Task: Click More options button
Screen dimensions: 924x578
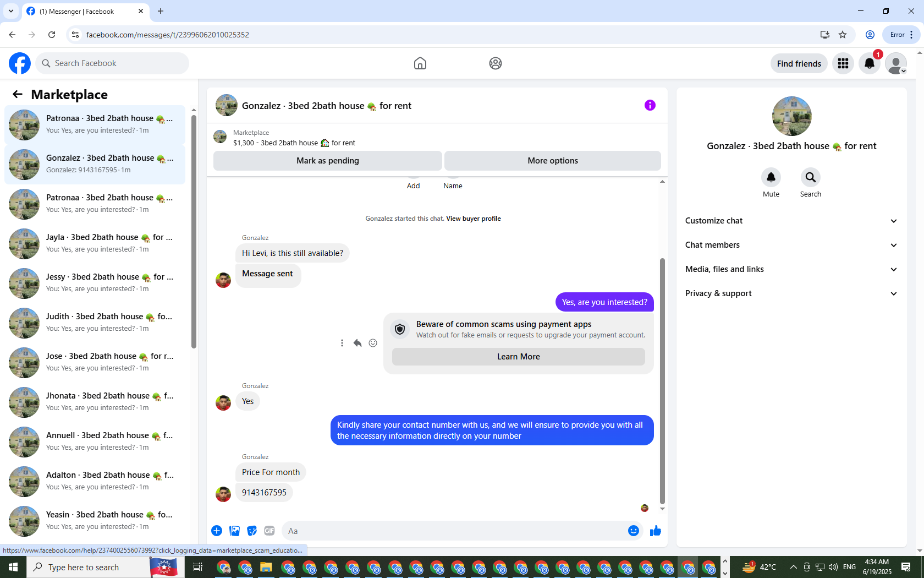Action: pos(553,161)
